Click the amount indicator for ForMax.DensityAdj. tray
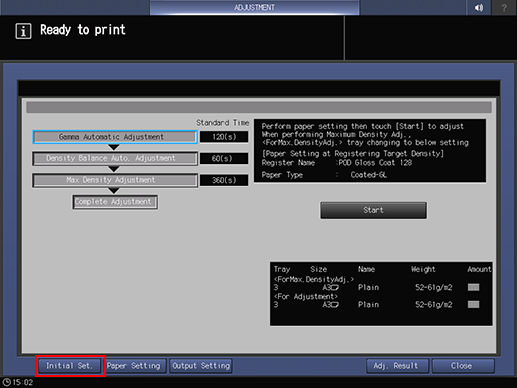Image resolution: width=517 pixels, height=388 pixels. coord(473,287)
